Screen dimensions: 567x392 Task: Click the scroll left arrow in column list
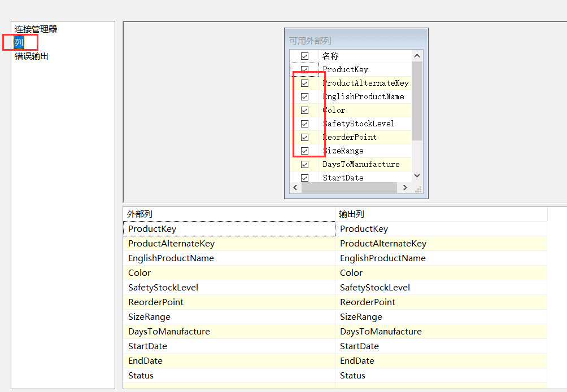click(295, 187)
